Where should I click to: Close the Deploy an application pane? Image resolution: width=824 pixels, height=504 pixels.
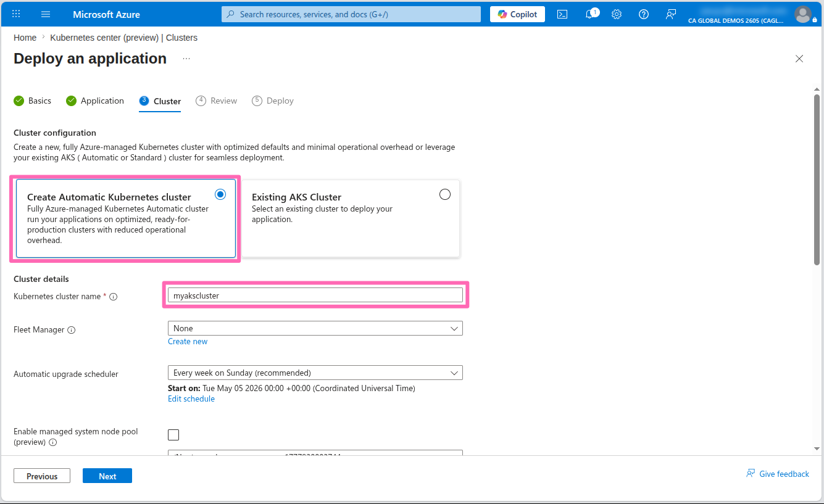[799, 59]
